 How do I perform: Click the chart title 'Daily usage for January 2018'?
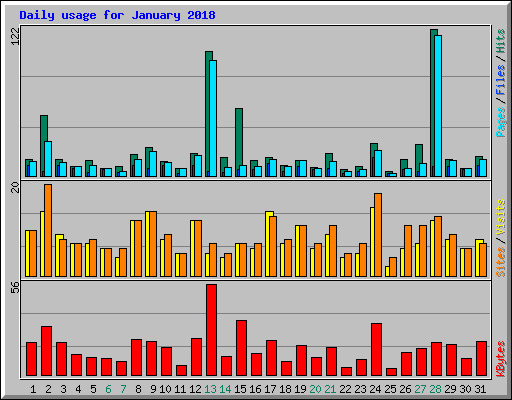117,15
